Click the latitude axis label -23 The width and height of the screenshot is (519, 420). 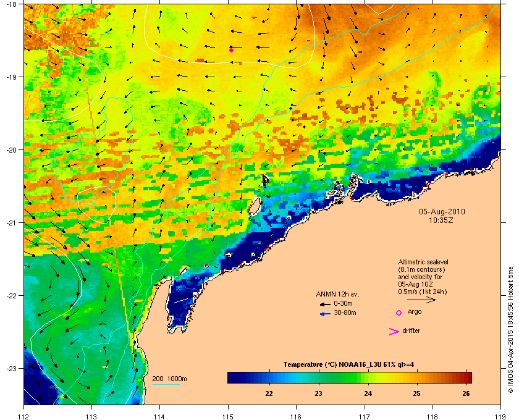[x=11, y=368]
